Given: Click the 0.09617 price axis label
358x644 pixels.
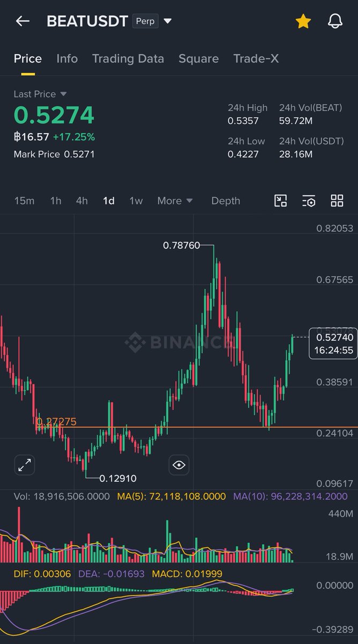Looking at the screenshot, I should [x=335, y=484].
